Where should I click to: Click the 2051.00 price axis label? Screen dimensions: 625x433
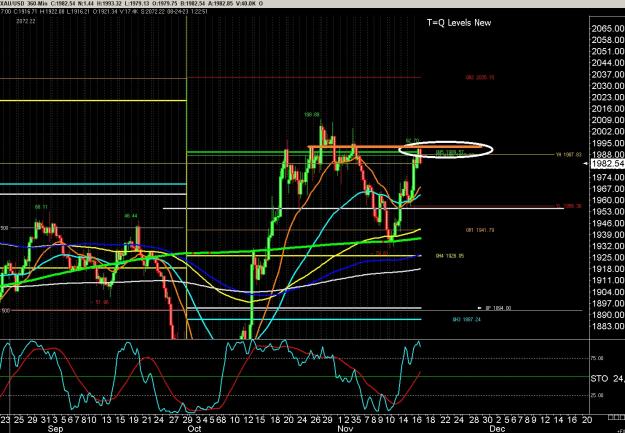(x=608, y=51)
